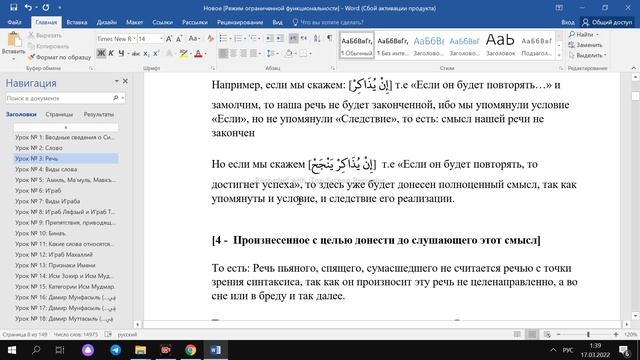
Task: Center-align the text
Action: tap(233, 53)
